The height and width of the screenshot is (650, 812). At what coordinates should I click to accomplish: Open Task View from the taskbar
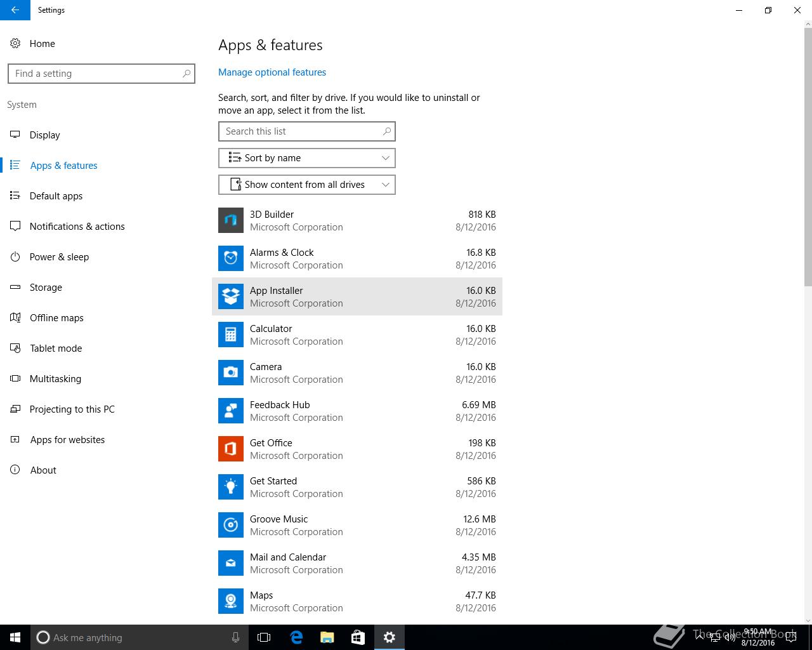coord(264,637)
